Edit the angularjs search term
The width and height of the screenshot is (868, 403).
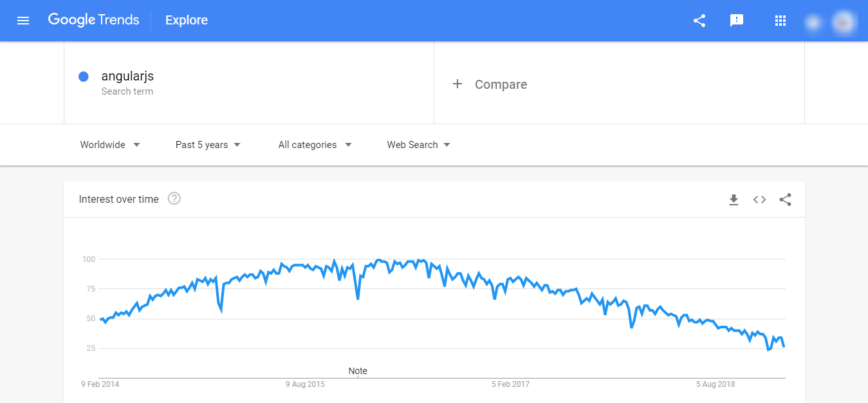click(127, 77)
